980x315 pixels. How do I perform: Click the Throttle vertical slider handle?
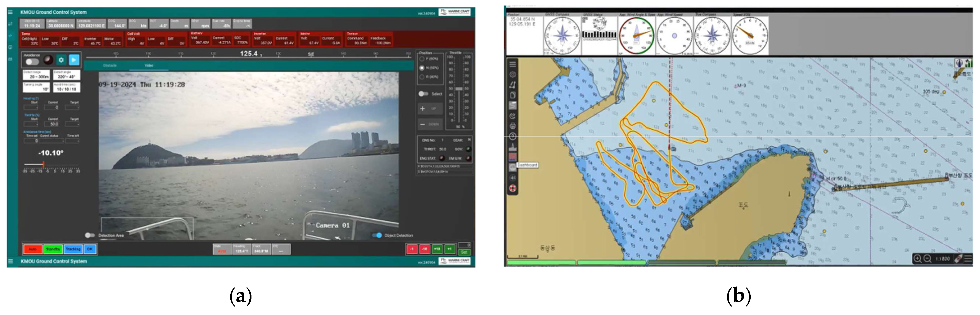(x=459, y=89)
